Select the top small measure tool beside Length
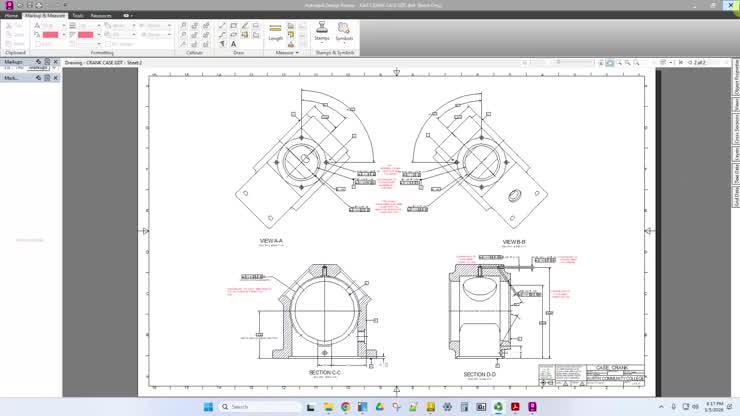The width and height of the screenshot is (740, 416). (291, 25)
